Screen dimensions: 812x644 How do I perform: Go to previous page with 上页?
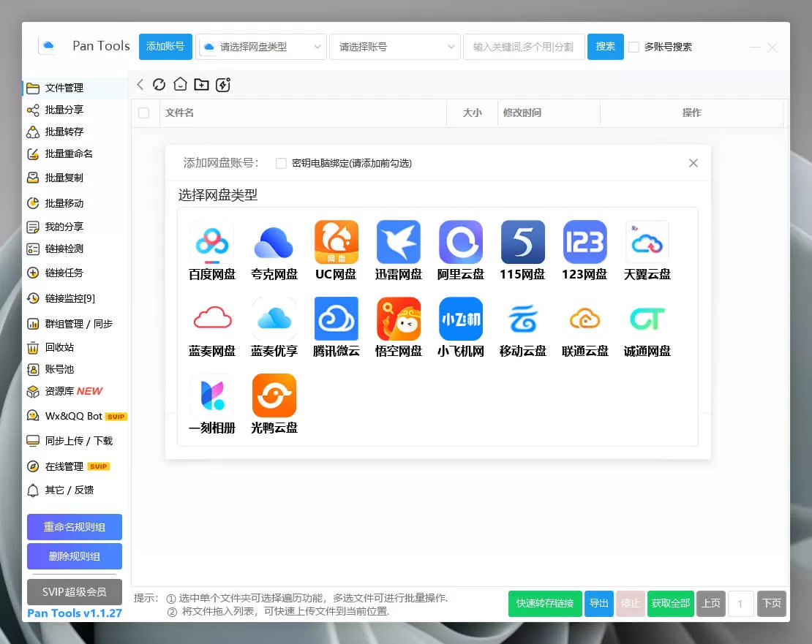click(711, 604)
